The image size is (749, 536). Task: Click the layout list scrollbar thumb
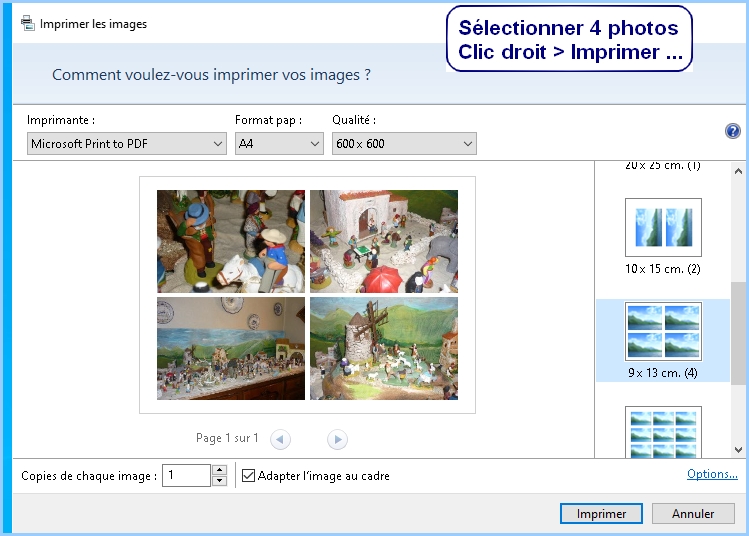(738, 332)
